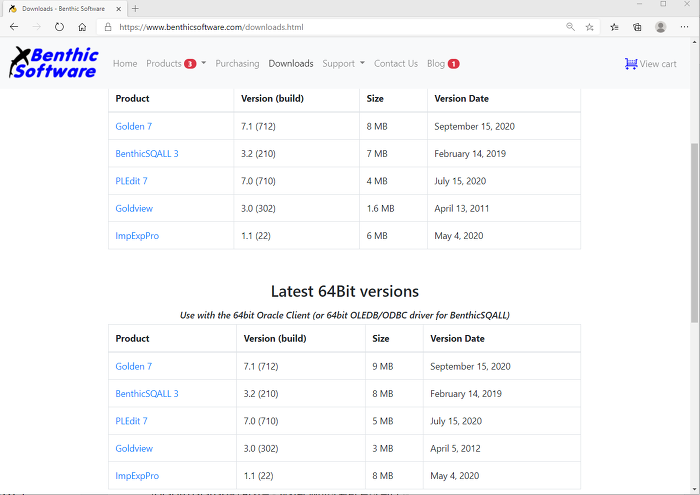Screen dimensions: 700x495
Task: Click the padlock site info icon
Action: 108,27
